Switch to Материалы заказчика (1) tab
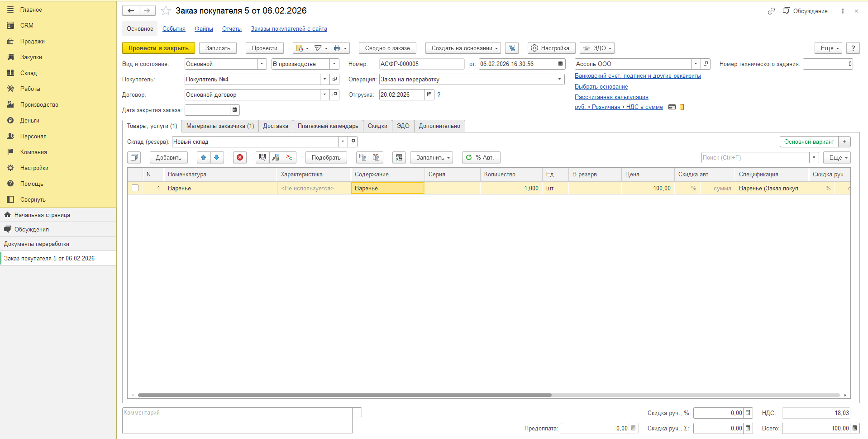The image size is (868, 439). click(x=220, y=126)
